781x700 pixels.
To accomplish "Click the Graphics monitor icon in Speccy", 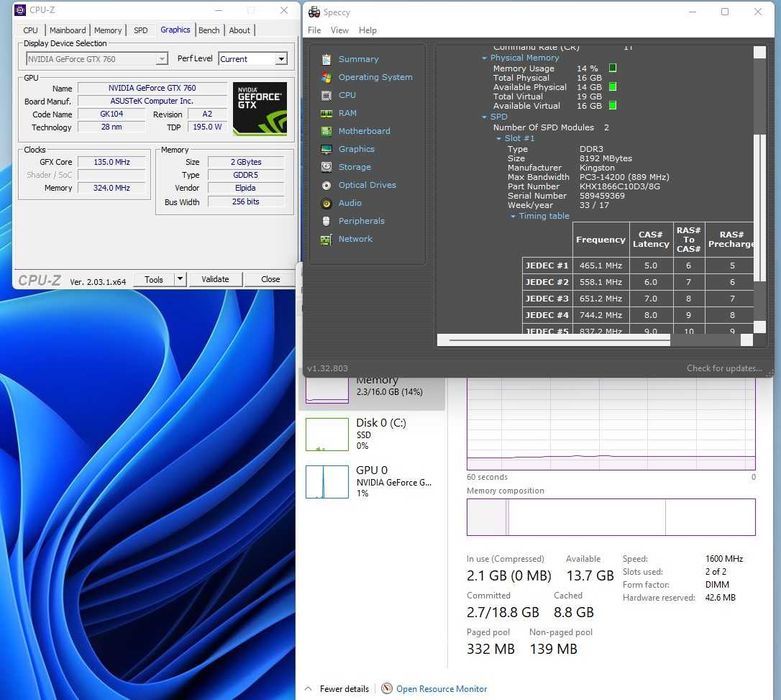I will (326, 149).
